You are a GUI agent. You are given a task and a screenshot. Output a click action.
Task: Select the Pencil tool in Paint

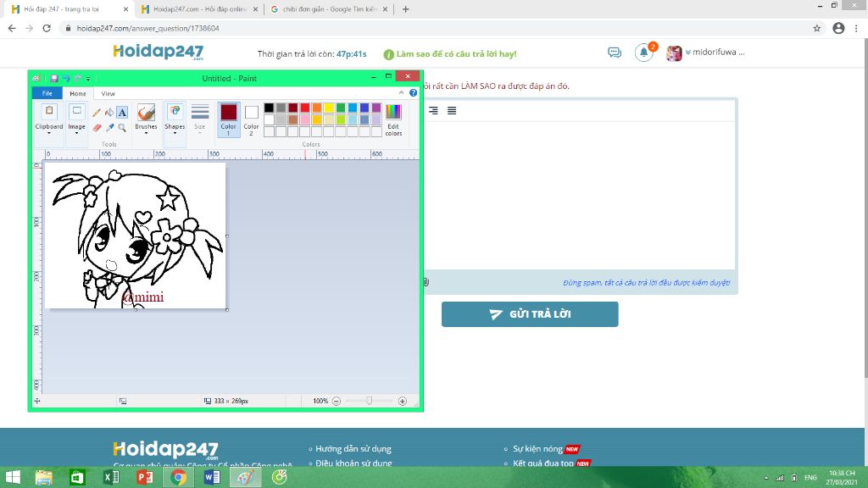[x=97, y=113]
